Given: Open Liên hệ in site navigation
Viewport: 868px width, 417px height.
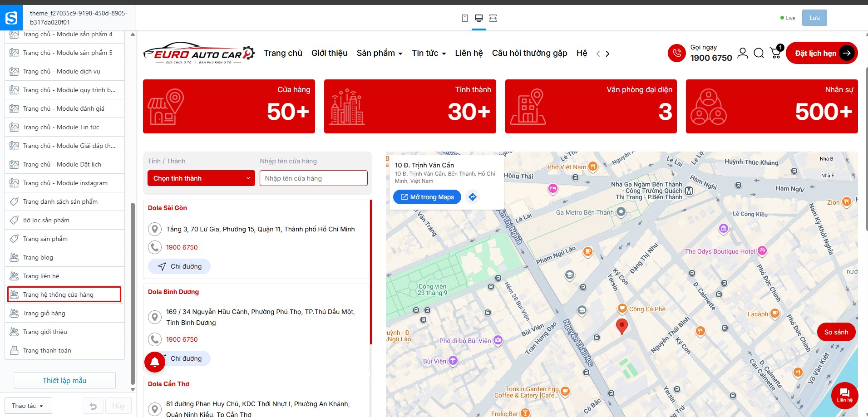Looking at the screenshot, I should [x=469, y=53].
